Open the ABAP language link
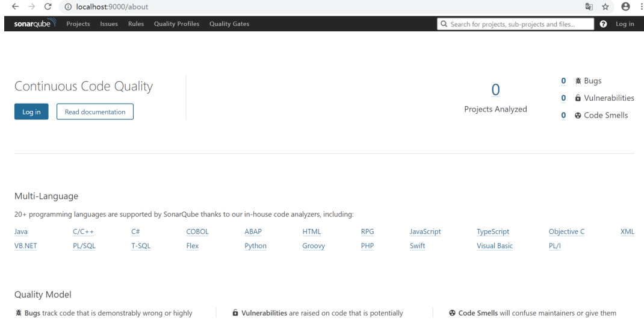The width and height of the screenshot is (644, 326). point(253,232)
